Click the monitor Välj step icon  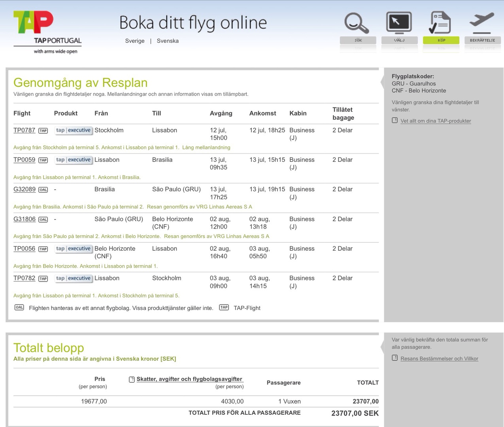399,23
